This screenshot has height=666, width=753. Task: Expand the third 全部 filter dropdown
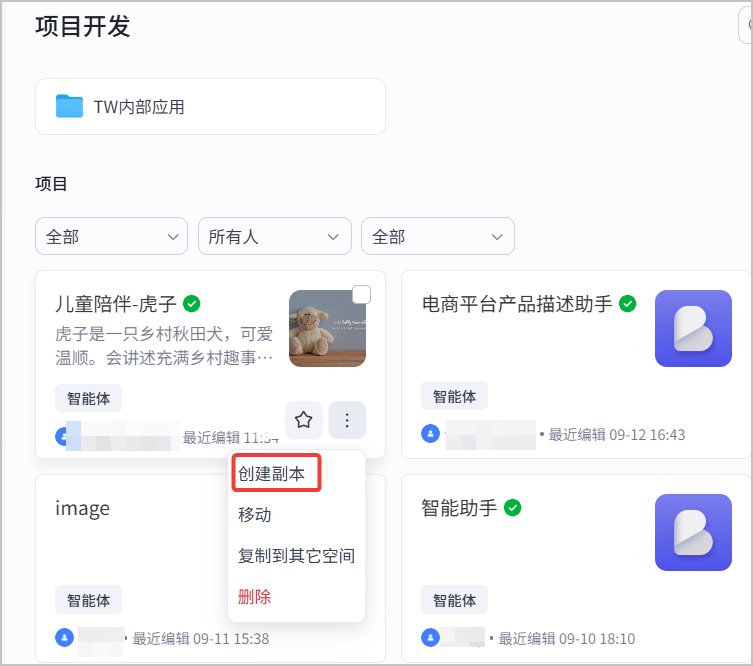(x=438, y=236)
